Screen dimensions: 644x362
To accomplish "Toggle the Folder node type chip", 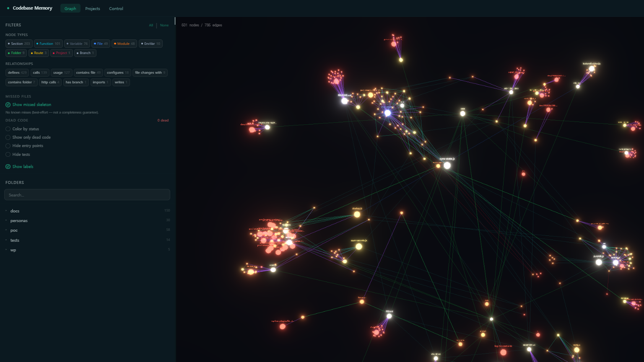I will click(x=16, y=53).
